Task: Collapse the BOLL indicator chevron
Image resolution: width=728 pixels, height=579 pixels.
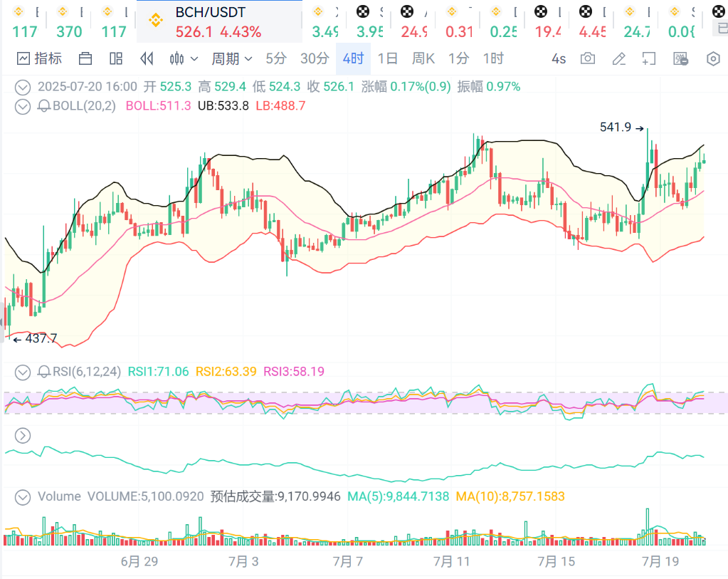Action: [x=23, y=106]
